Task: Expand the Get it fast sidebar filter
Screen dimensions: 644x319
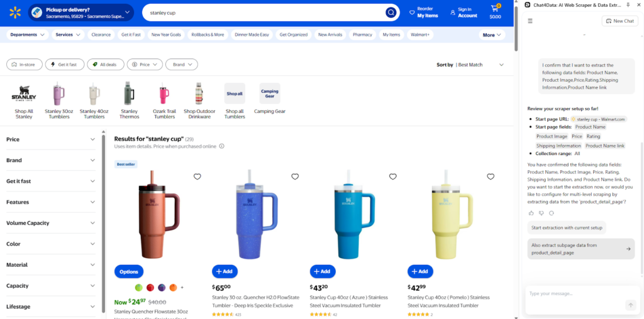Action: [51, 181]
